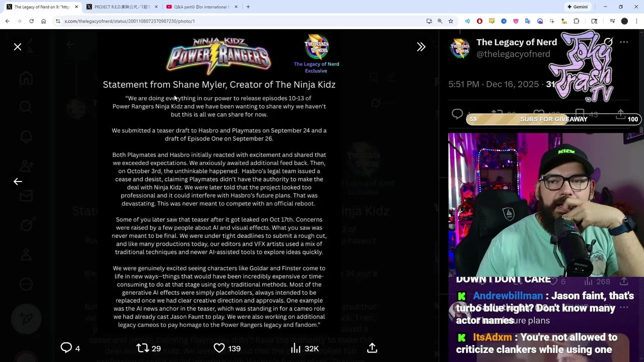
Task: Open the @thelegacyofnerd handle link
Action: 513,54
